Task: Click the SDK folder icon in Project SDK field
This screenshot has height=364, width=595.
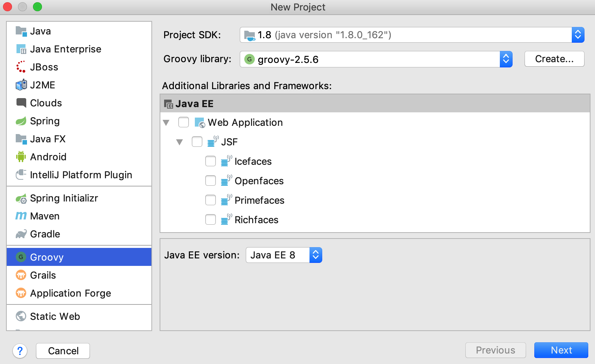Action: (x=250, y=36)
